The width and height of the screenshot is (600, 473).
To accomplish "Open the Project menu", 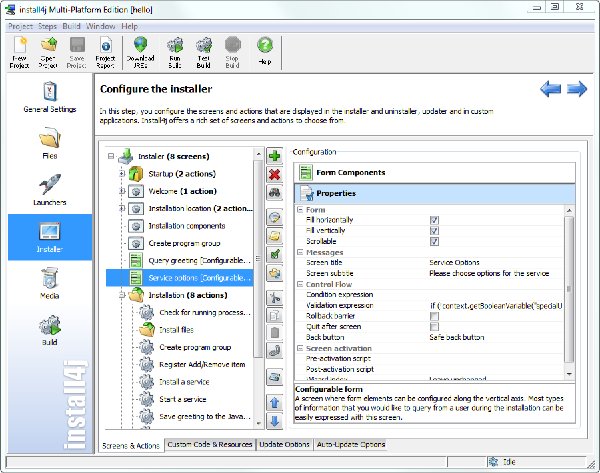I will (21, 26).
